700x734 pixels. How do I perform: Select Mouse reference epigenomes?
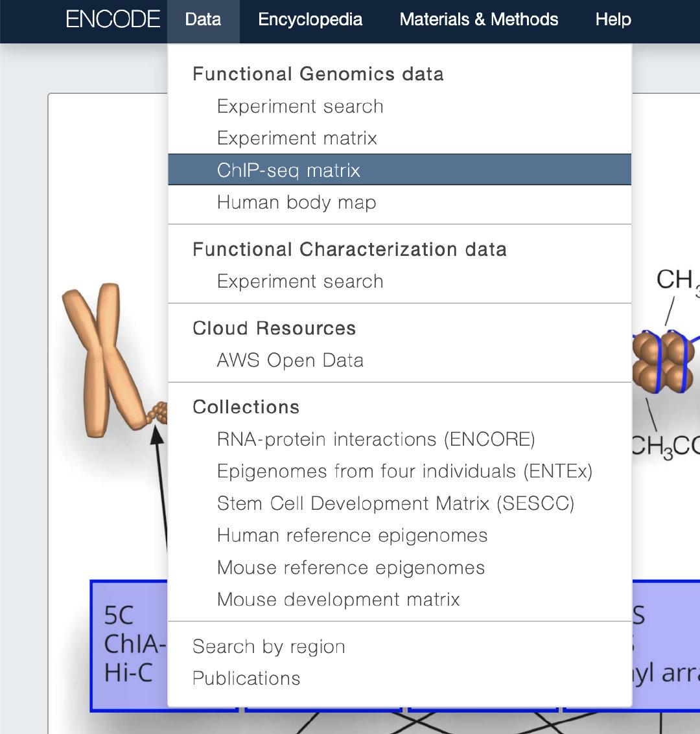pyautogui.click(x=351, y=568)
